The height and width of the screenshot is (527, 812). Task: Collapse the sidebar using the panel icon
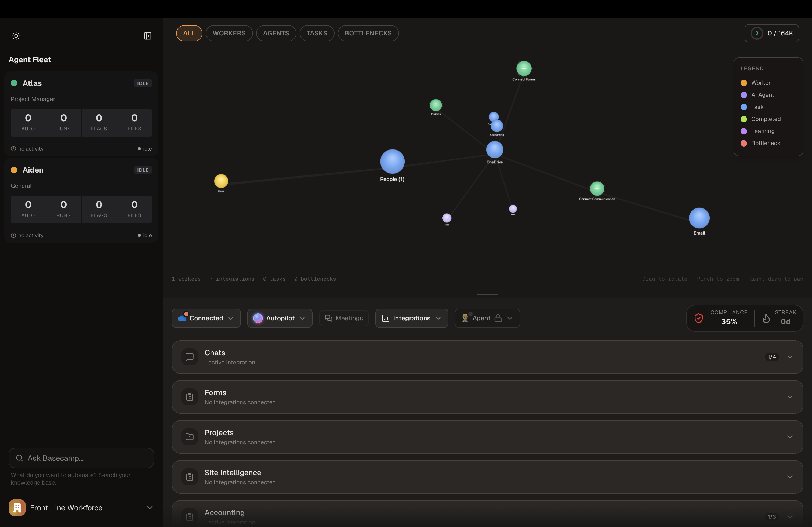(147, 36)
